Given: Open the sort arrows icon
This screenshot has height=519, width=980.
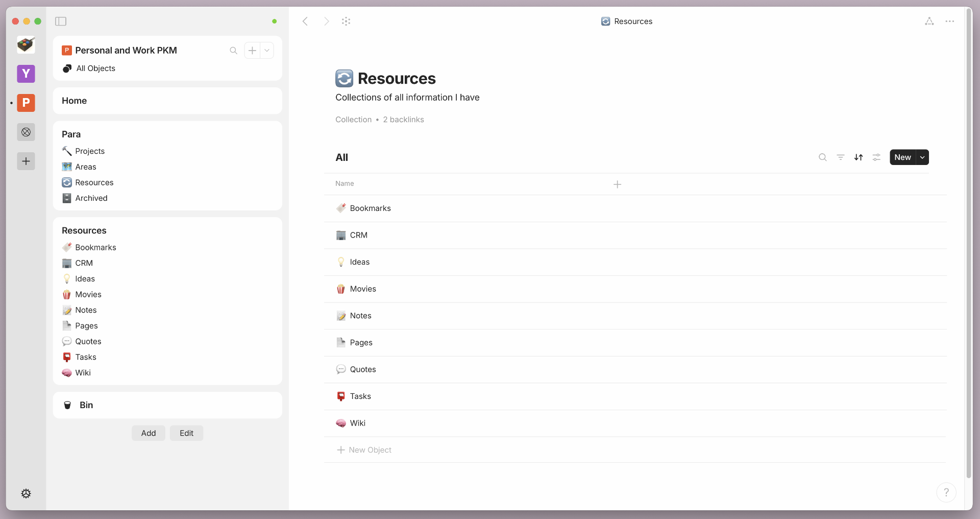Looking at the screenshot, I should [x=859, y=157].
